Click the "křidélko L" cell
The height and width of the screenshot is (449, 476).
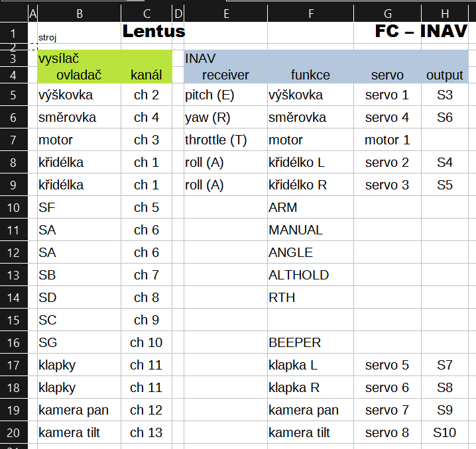pos(296,163)
